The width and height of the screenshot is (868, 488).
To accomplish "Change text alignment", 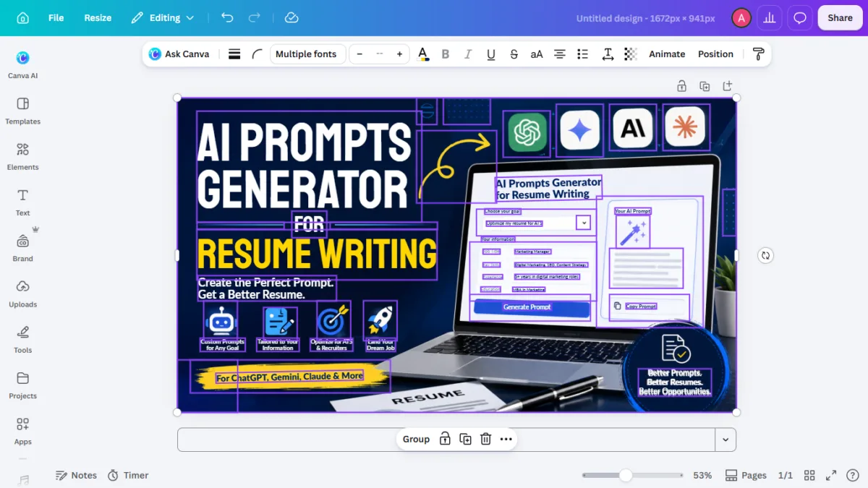I will (x=560, y=54).
